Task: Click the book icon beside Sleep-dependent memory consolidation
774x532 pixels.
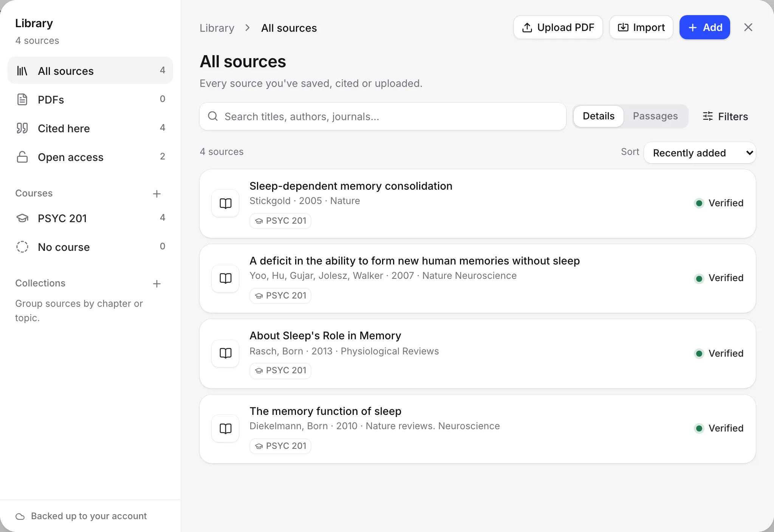Action: pos(225,203)
